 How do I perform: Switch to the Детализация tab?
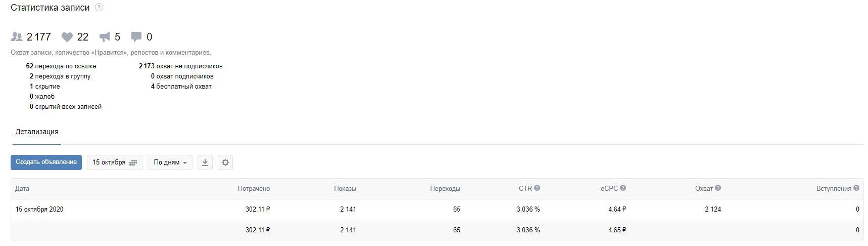[x=37, y=132]
